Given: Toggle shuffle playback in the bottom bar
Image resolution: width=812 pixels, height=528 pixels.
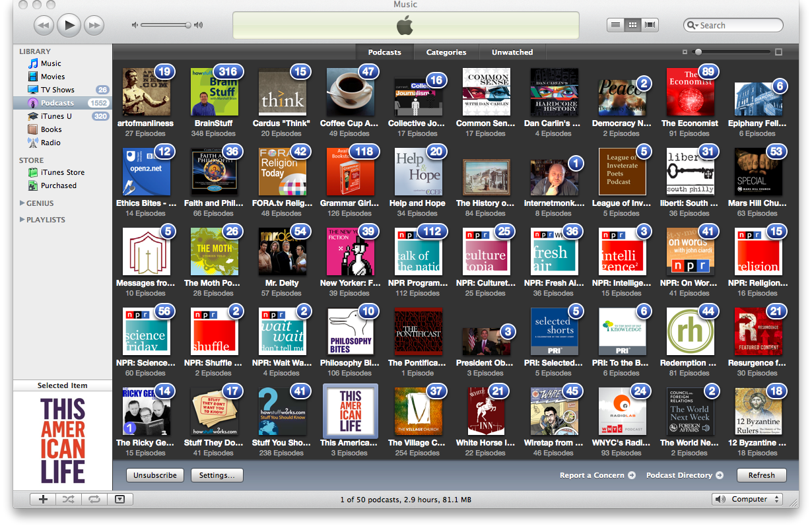Looking at the screenshot, I should [68, 500].
